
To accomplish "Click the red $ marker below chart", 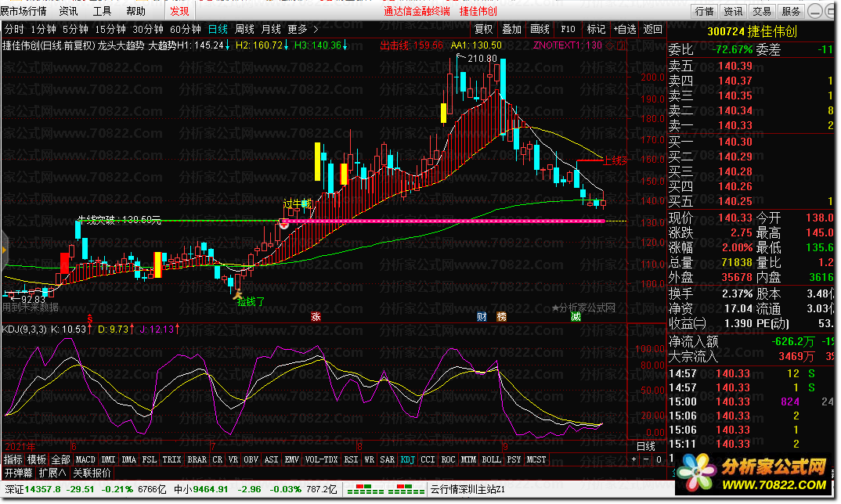I will tap(89, 319).
